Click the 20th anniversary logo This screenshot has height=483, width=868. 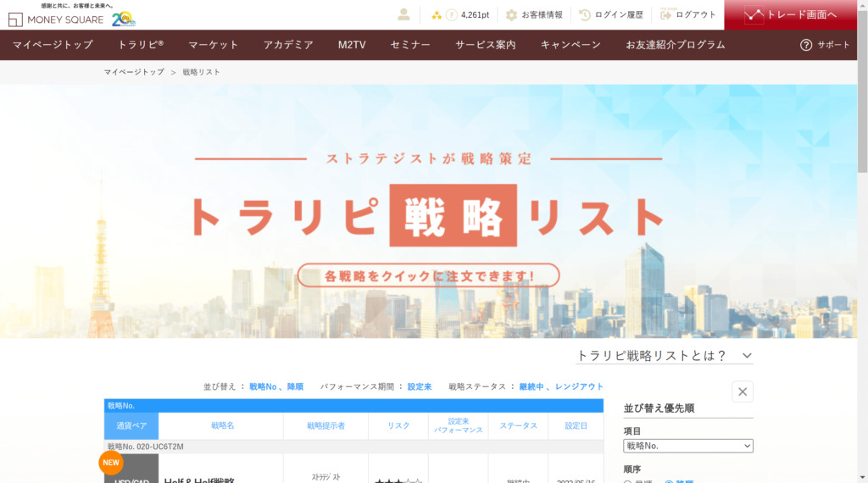[124, 19]
